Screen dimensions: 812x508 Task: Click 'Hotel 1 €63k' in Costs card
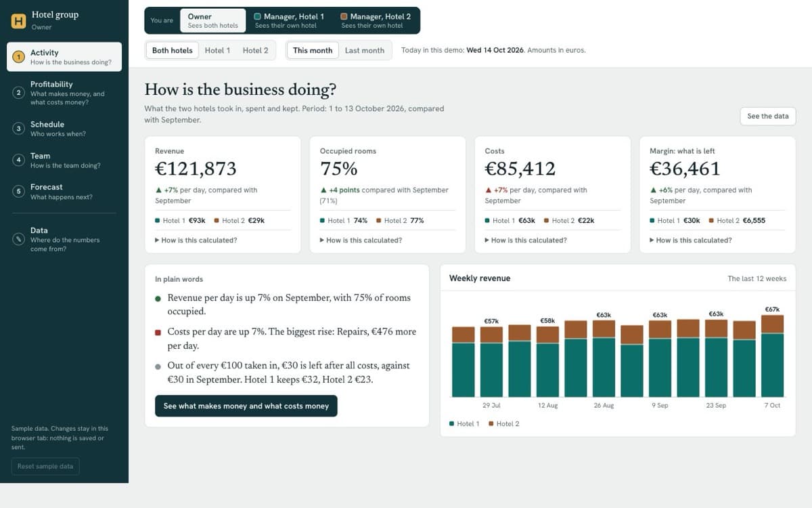[510, 220]
